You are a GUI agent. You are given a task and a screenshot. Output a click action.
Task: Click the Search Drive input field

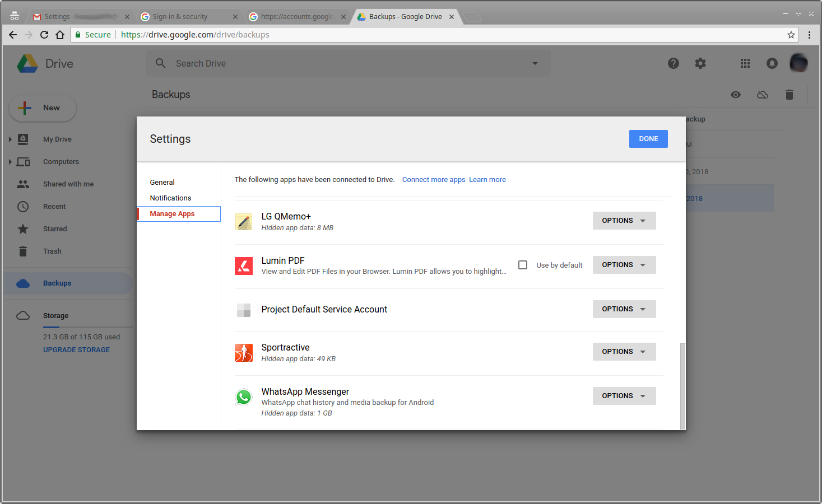click(x=349, y=63)
